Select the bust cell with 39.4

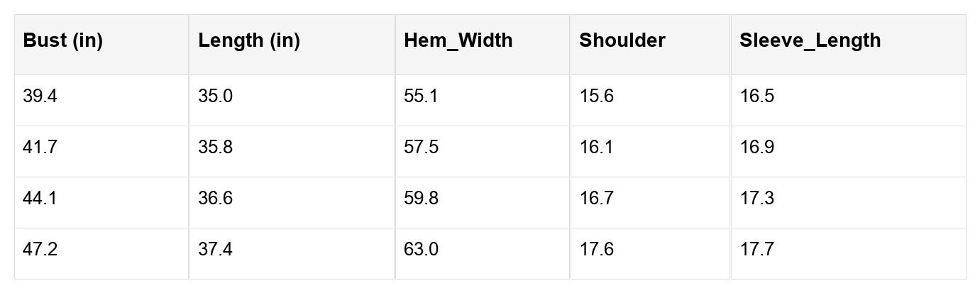click(x=40, y=96)
